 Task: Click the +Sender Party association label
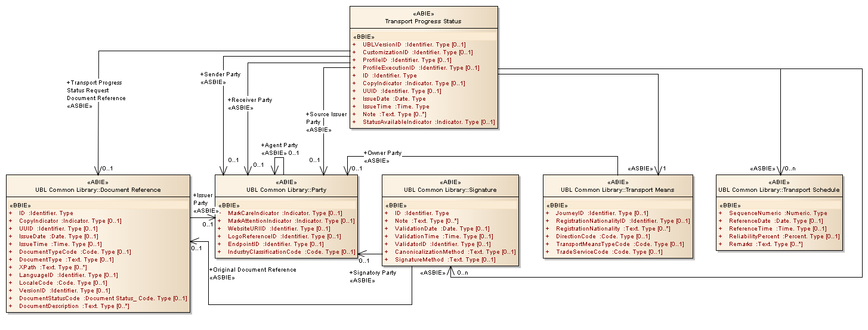pos(220,74)
